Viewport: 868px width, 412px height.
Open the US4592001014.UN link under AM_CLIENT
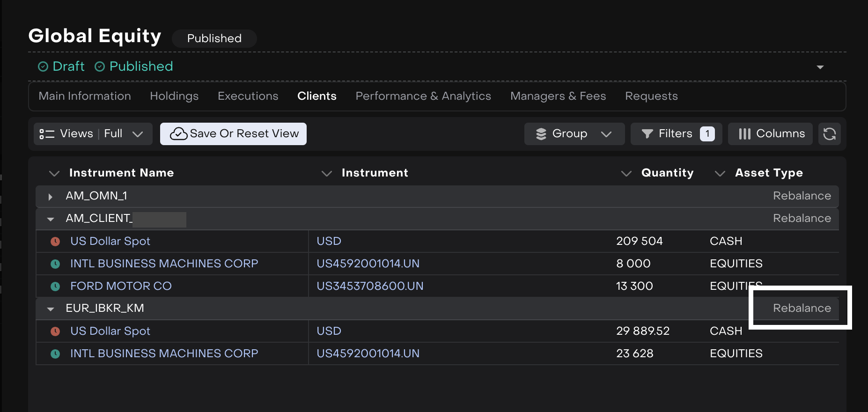point(368,264)
